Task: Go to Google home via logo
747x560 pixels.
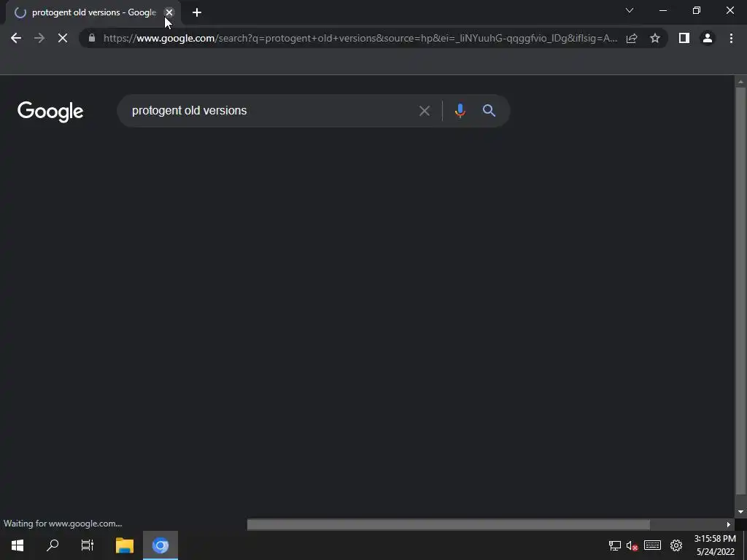Action: [50, 112]
